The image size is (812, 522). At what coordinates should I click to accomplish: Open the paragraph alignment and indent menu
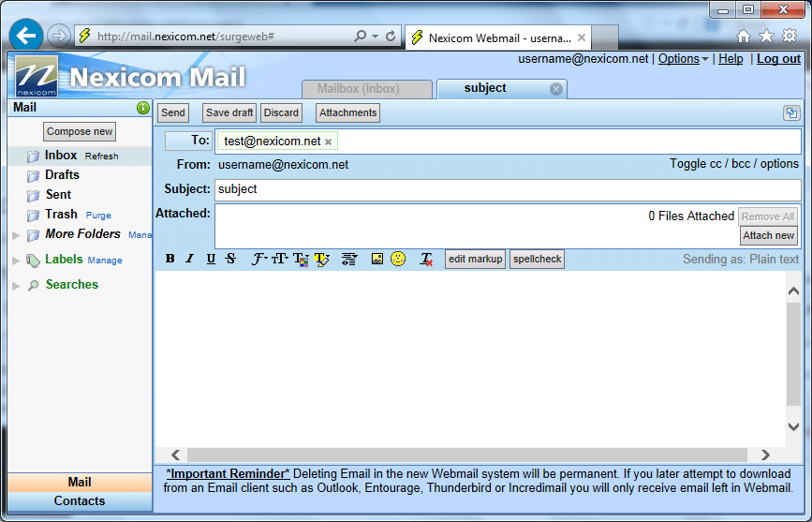(349, 260)
